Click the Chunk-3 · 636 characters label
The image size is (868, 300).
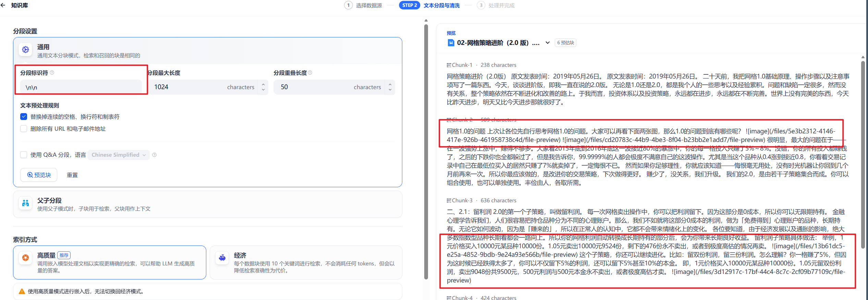pyautogui.click(x=484, y=201)
